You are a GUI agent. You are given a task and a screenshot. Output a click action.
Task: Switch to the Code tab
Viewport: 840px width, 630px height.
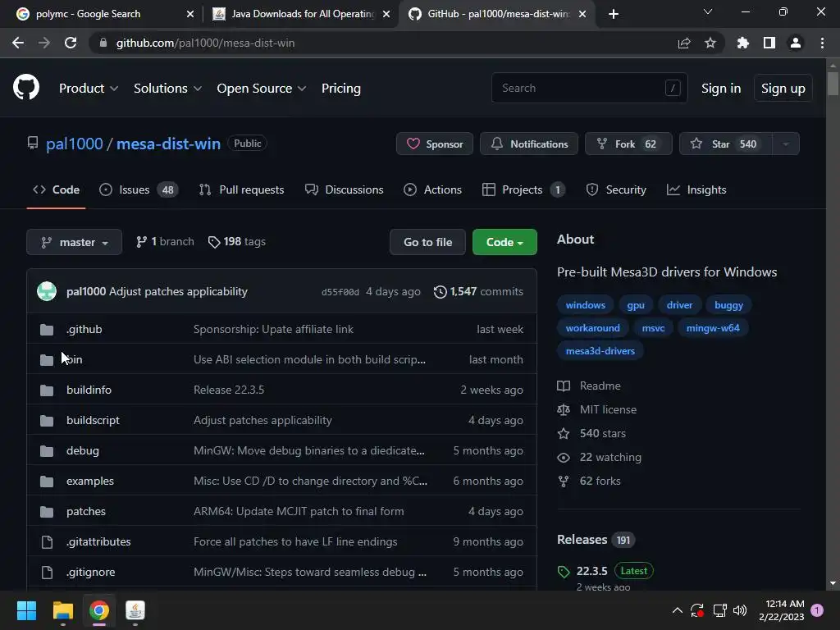point(57,189)
